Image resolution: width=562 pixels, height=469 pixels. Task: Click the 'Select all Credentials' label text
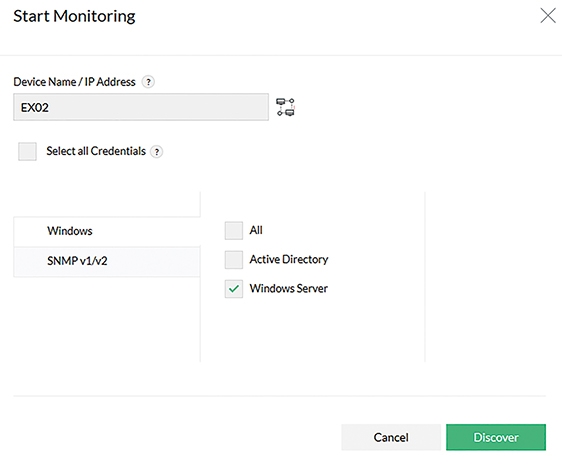96,151
